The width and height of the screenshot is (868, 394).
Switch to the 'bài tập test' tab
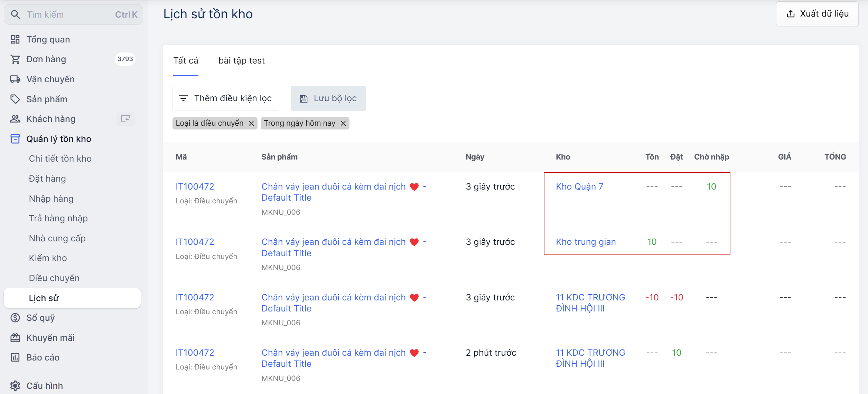241,61
